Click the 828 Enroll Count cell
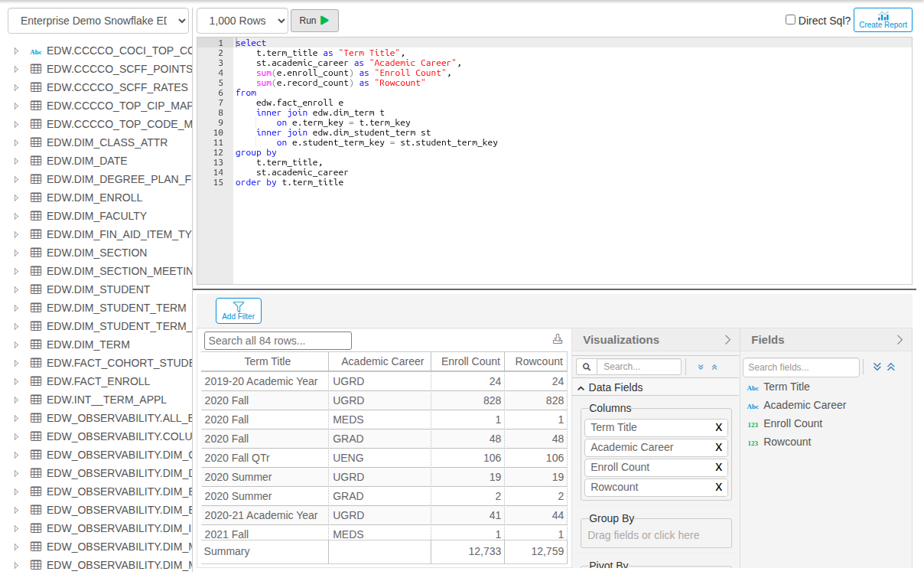The height and width of the screenshot is (578, 924). [x=468, y=400]
